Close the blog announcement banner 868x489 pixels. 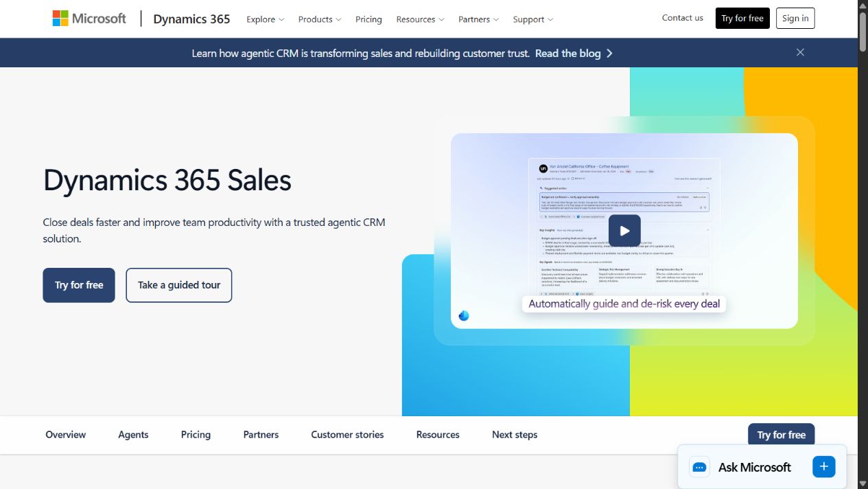pyautogui.click(x=800, y=52)
